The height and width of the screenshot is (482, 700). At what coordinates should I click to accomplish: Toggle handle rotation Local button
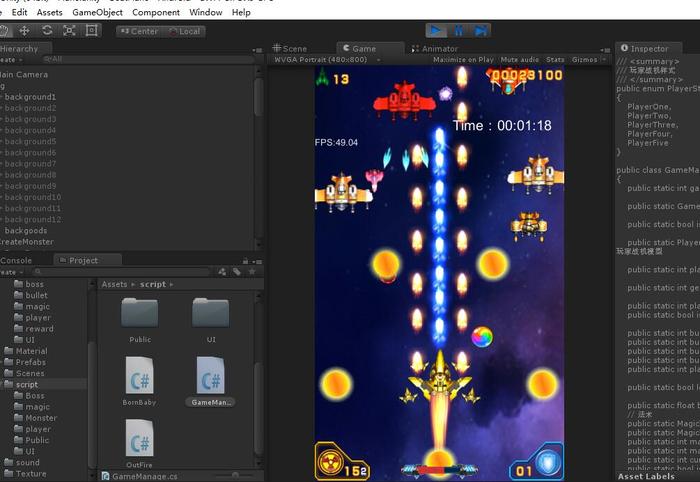coord(184,31)
